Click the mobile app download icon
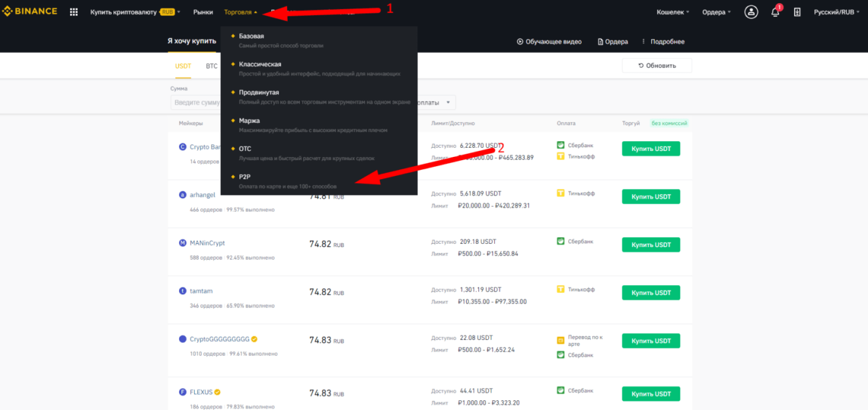Image resolution: width=868 pixels, height=410 pixels. point(797,11)
